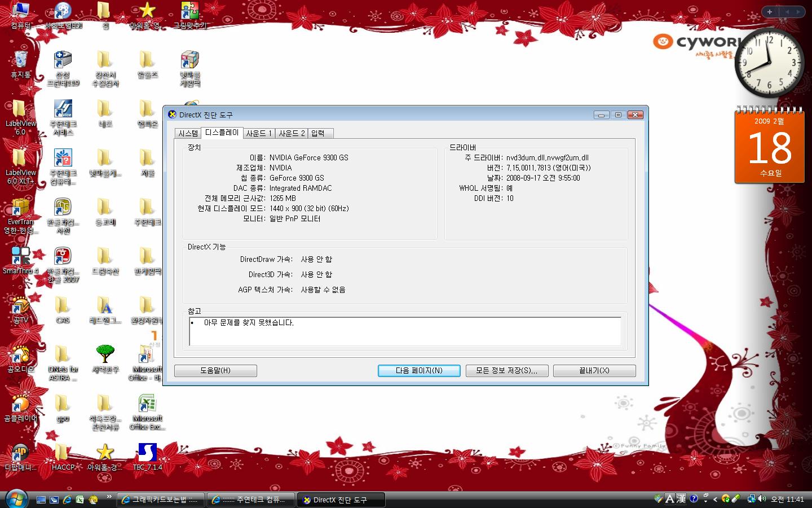The height and width of the screenshot is (508, 812).
Task: Click the taskbar clock 오전 11:41
Action: click(787, 500)
